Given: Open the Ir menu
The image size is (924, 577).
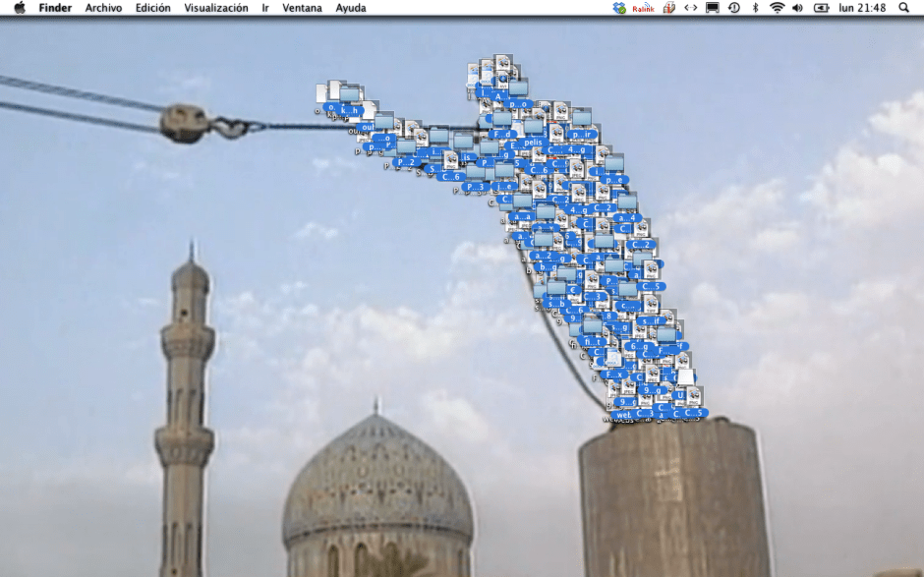Looking at the screenshot, I should pyautogui.click(x=265, y=8).
